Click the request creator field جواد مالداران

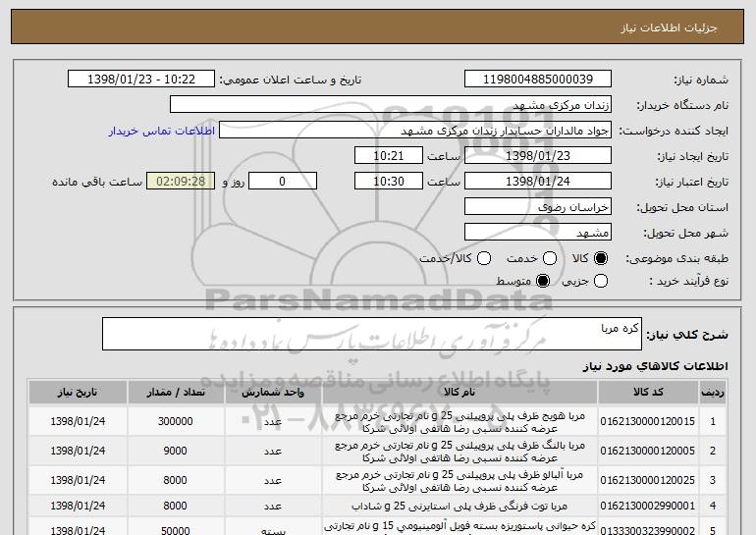[x=415, y=131]
